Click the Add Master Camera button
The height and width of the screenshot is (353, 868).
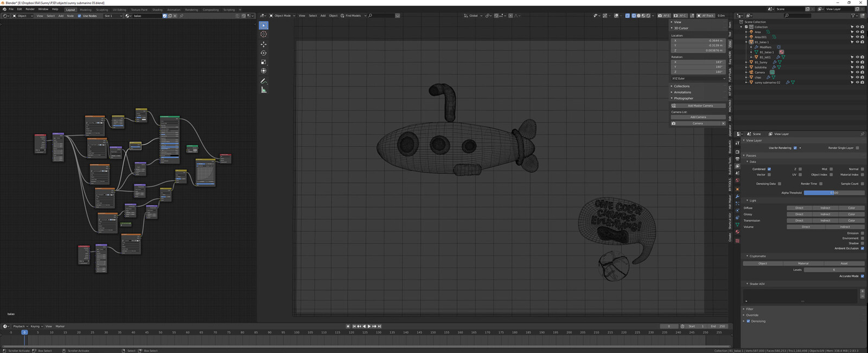[x=700, y=106]
